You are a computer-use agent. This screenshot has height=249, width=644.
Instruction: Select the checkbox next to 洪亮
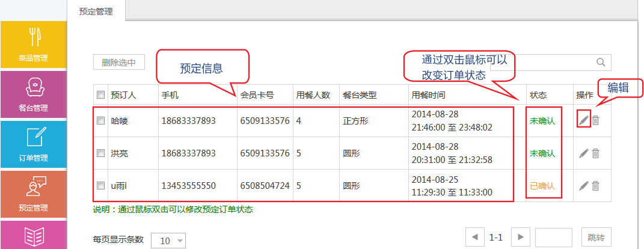[x=100, y=153]
